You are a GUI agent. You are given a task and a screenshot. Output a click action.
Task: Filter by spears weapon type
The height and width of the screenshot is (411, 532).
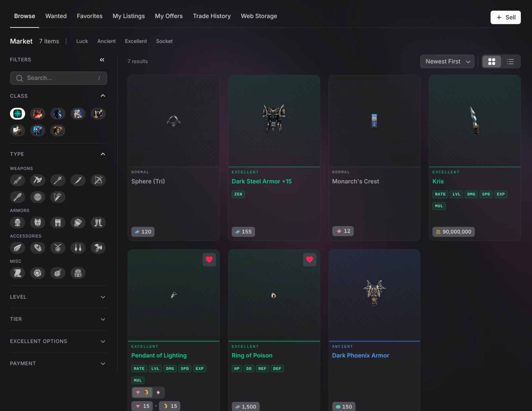[78, 180]
